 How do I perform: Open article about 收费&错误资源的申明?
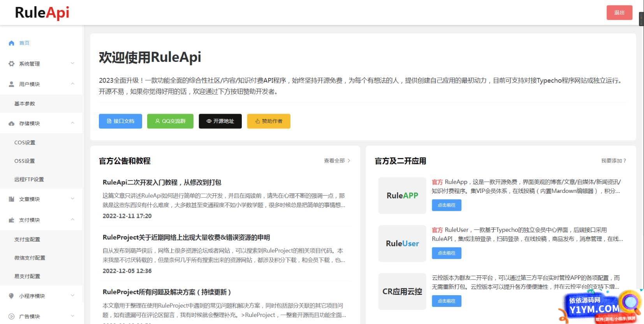tap(186, 237)
